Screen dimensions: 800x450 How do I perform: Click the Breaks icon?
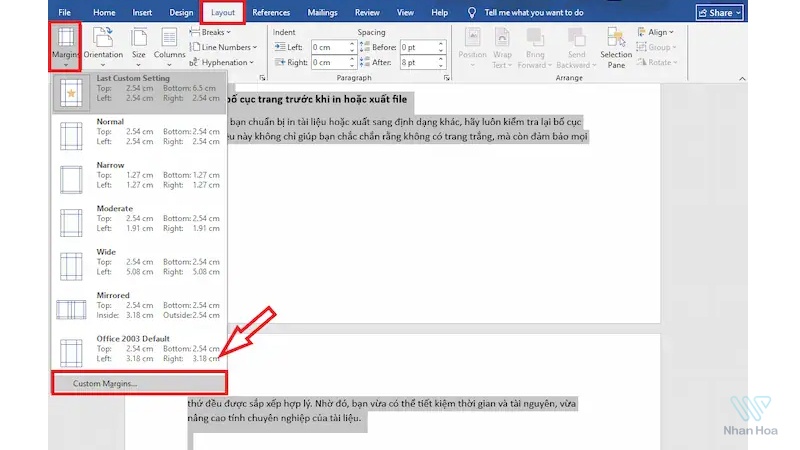pos(194,32)
